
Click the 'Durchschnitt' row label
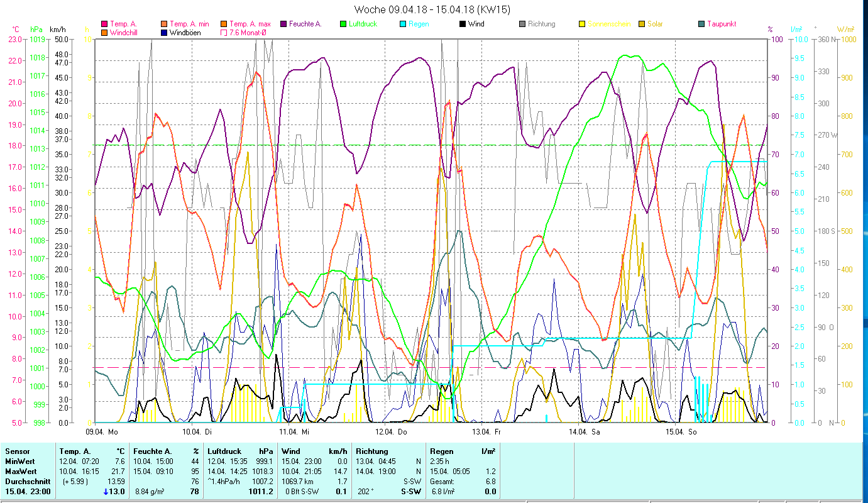(x=26, y=482)
